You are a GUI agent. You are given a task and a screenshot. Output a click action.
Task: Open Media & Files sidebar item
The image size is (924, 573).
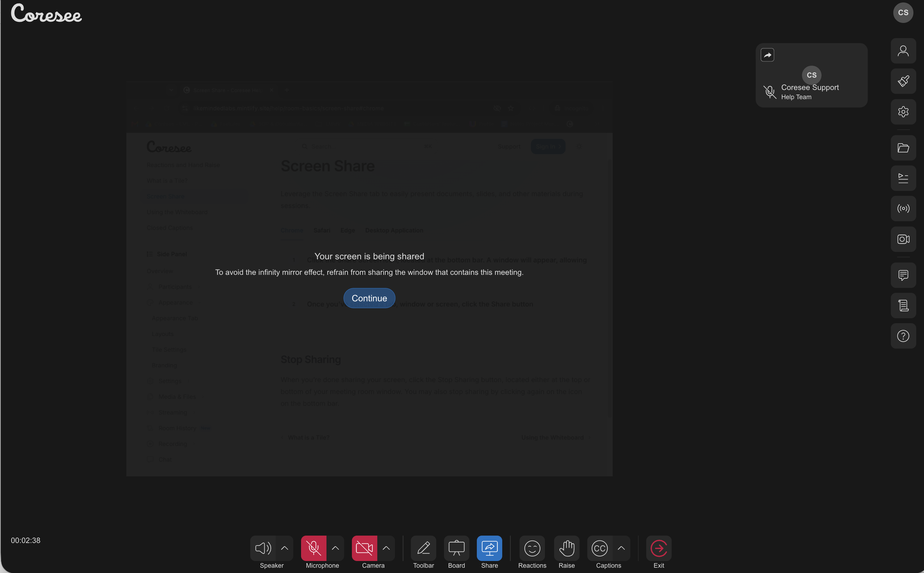(177, 397)
